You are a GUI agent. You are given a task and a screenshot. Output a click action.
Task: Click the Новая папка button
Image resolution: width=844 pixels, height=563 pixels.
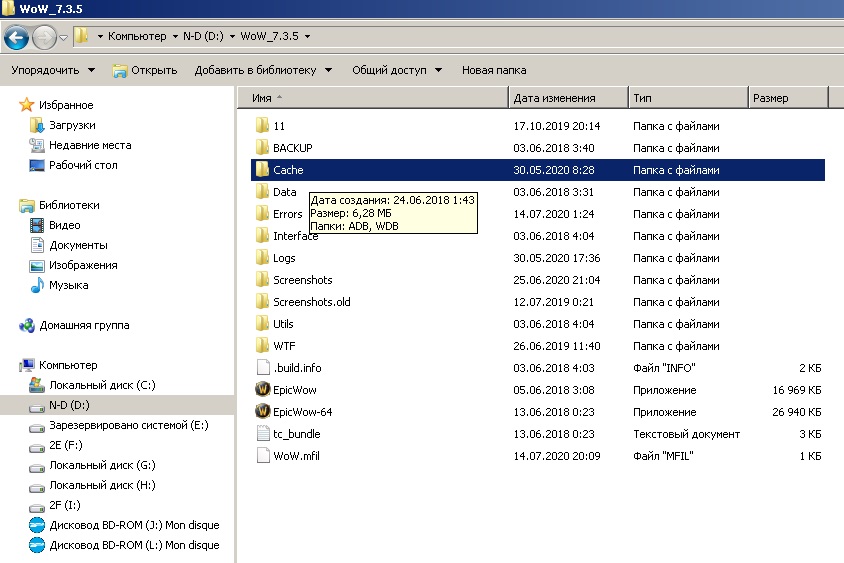493,70
